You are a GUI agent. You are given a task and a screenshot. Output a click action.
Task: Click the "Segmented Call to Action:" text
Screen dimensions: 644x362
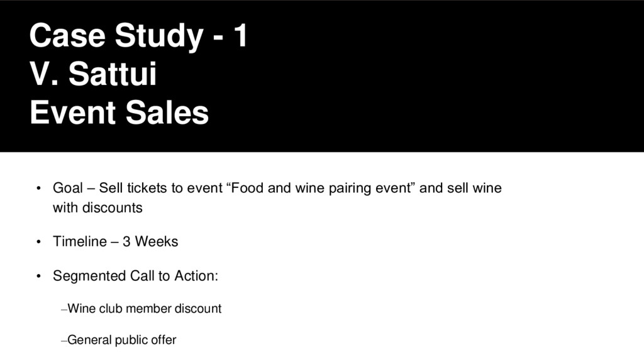point(136,276)
